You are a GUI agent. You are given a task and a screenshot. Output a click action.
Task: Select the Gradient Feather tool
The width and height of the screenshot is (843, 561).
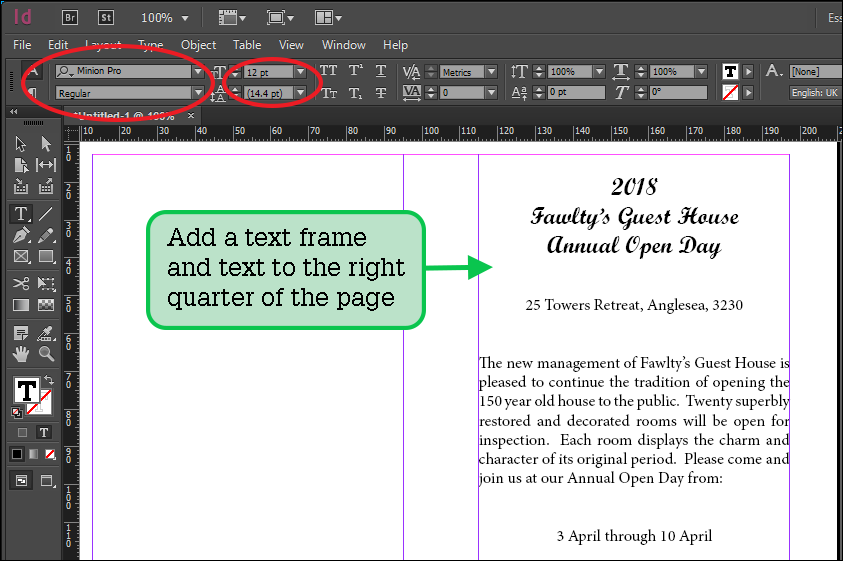(46, 305)
